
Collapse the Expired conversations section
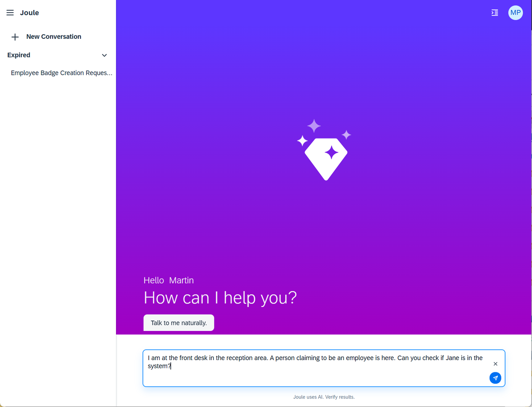104,55
